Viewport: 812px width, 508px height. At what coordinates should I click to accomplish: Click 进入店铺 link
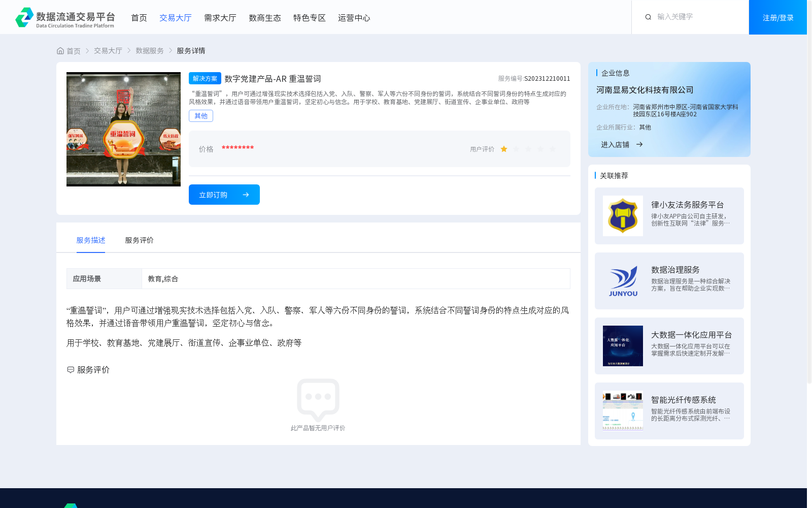615,145
